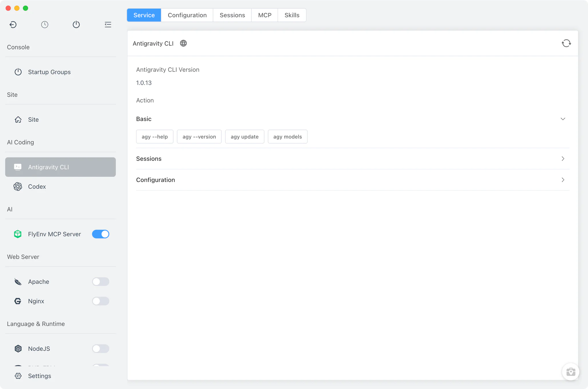This screenshot has height=389, width=588.
Task: Open Startup Groups in the sidebar
Action: (61, 72)
